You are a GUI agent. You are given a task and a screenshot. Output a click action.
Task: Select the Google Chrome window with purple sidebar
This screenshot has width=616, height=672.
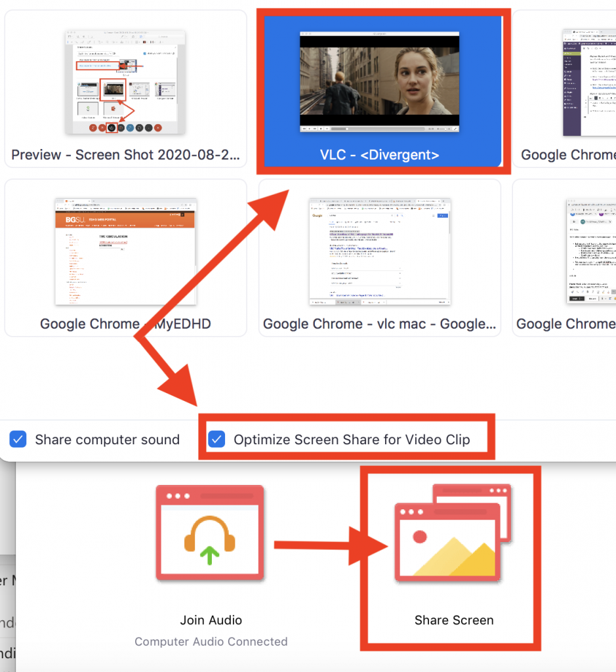pyautogui.click(x=565, y=89)
